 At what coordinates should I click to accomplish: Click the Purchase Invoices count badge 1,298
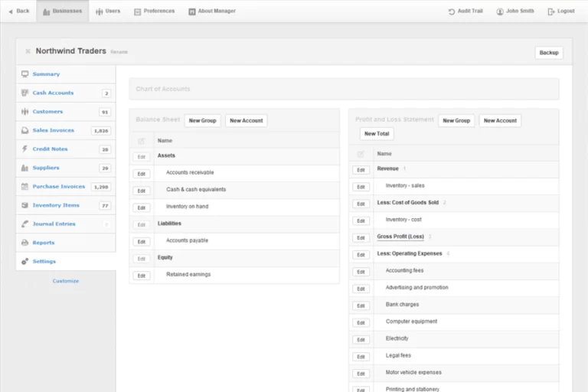point(101,187)
